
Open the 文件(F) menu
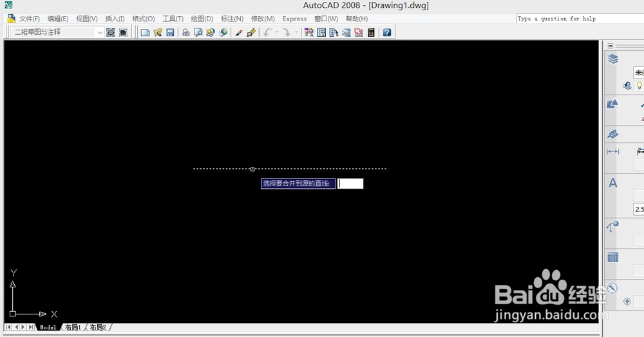click(x=29, y=19)
